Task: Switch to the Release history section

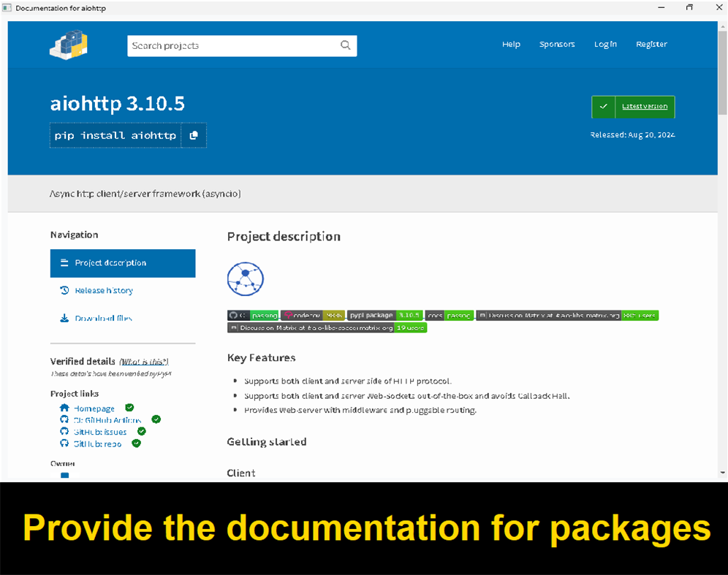Action: (x=102, y=290)
